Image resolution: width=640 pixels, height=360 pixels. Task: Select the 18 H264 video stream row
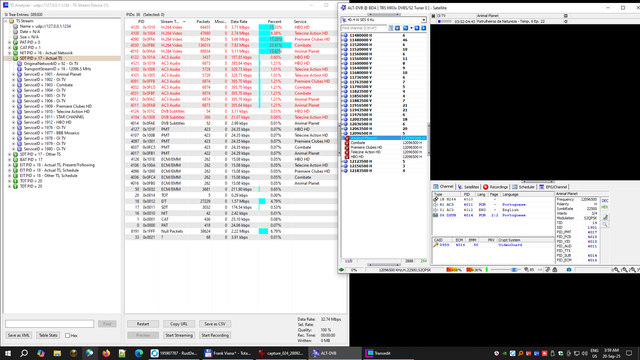click(493, 200)
